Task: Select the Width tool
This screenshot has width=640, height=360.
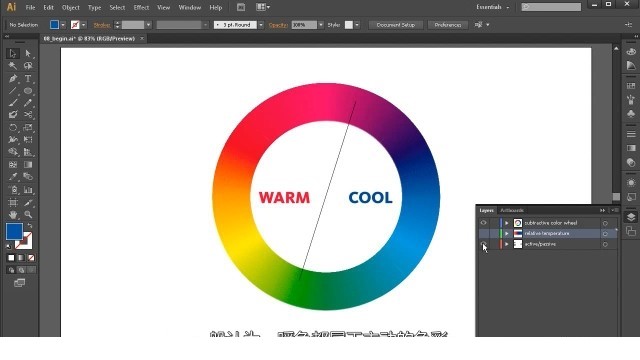Action: (13, 140)
